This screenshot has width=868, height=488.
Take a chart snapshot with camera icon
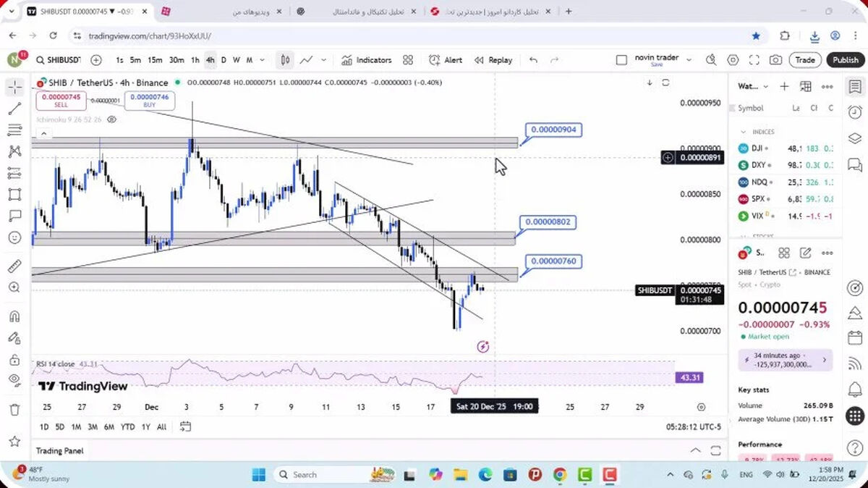click(x=775, y=60)
